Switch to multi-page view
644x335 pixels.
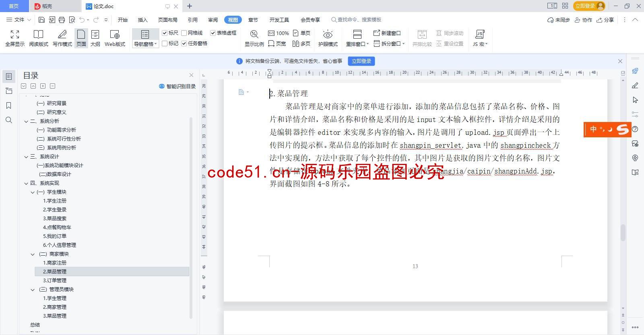(x=302, y=43)
